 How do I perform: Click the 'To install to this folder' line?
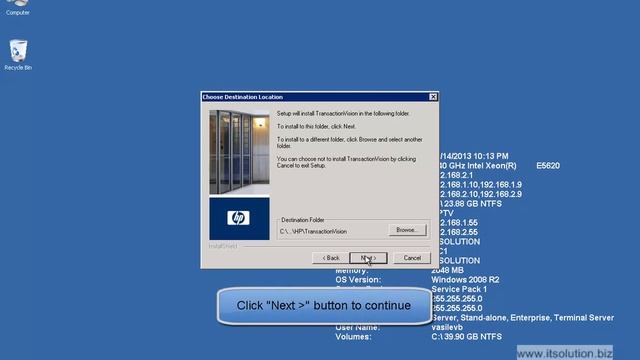(316, 127)
